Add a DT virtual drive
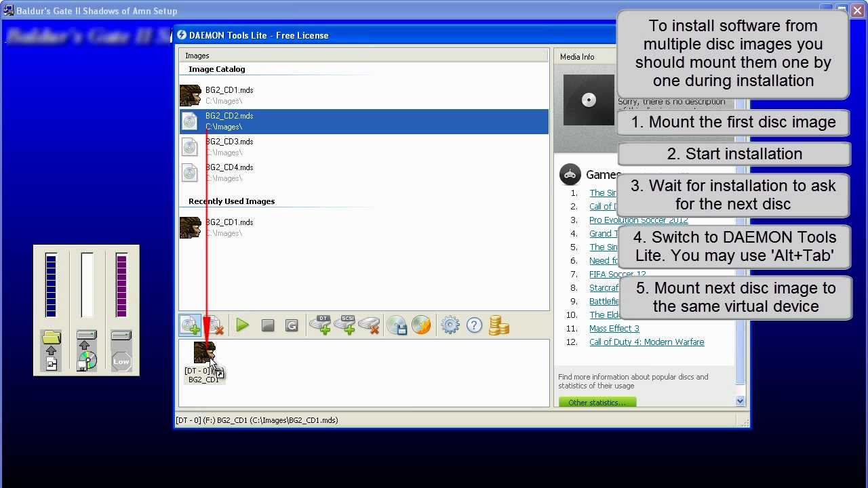 320,325
